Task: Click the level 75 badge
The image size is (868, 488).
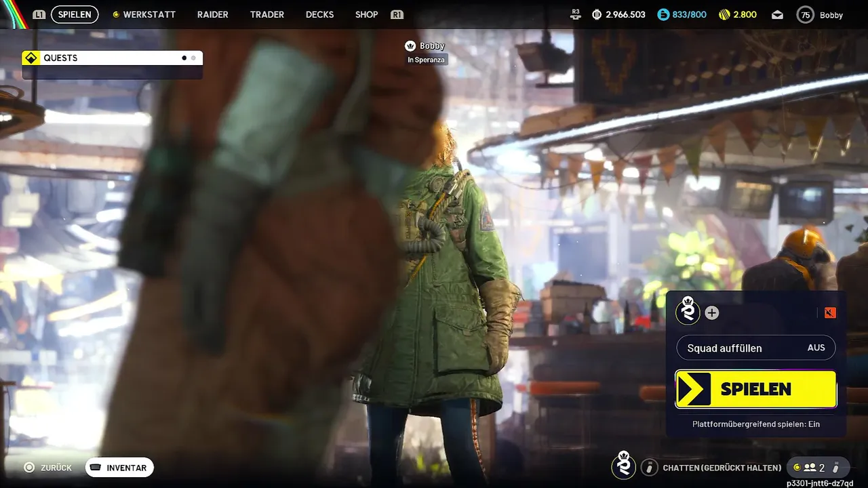Action: pyautogui.click(x=805, y=15)
